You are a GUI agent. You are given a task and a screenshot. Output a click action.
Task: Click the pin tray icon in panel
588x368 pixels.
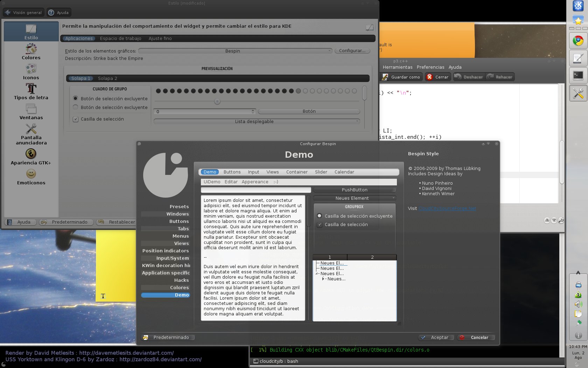[578, 323]
